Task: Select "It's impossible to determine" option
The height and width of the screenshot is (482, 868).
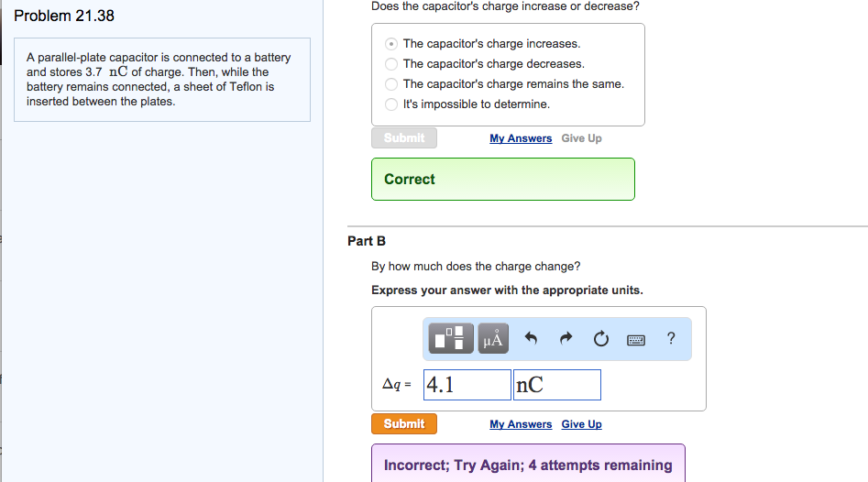Action: pyautogui.click(x=392, y=104)
